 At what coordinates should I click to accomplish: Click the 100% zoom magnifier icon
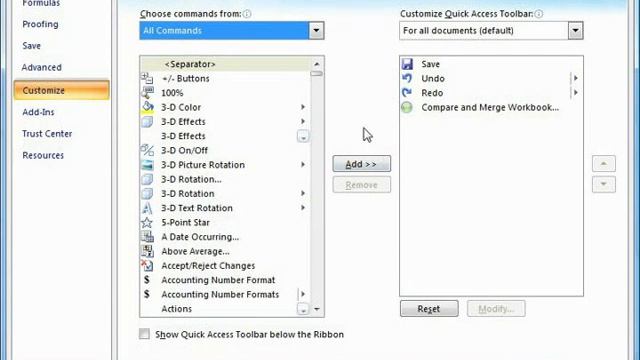click(x=147, y=93)
